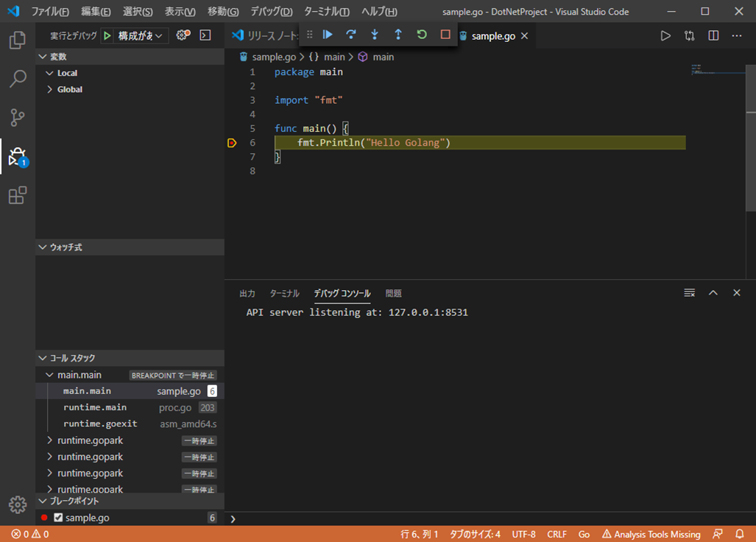
Task: Switch to the 問題 panel tab
Action: [393, 293]
